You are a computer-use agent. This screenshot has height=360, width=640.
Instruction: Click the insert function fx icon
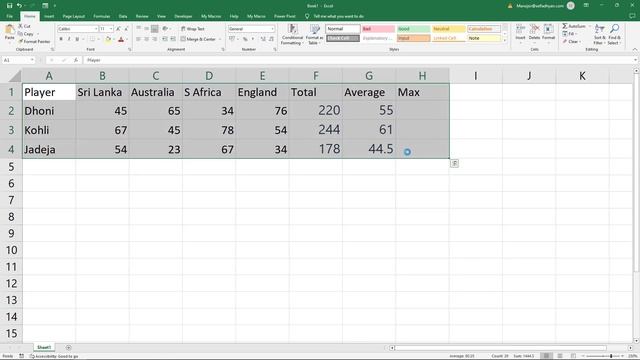coord(76,60)
